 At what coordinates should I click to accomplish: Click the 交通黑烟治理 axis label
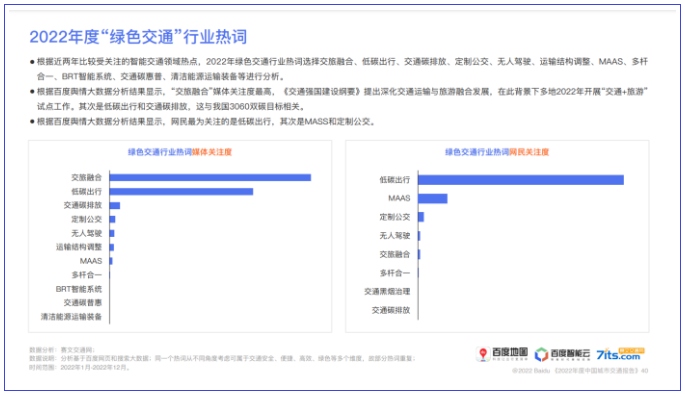point(387,292)
